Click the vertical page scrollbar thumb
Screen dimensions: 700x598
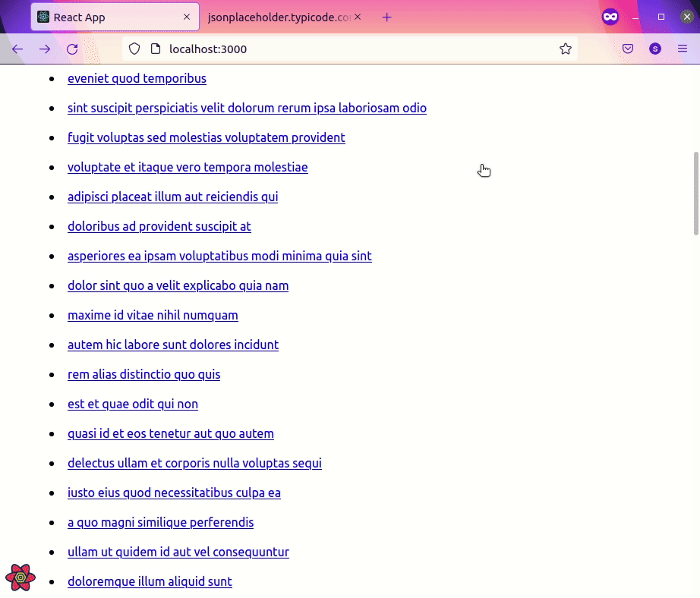coord(695,194)
